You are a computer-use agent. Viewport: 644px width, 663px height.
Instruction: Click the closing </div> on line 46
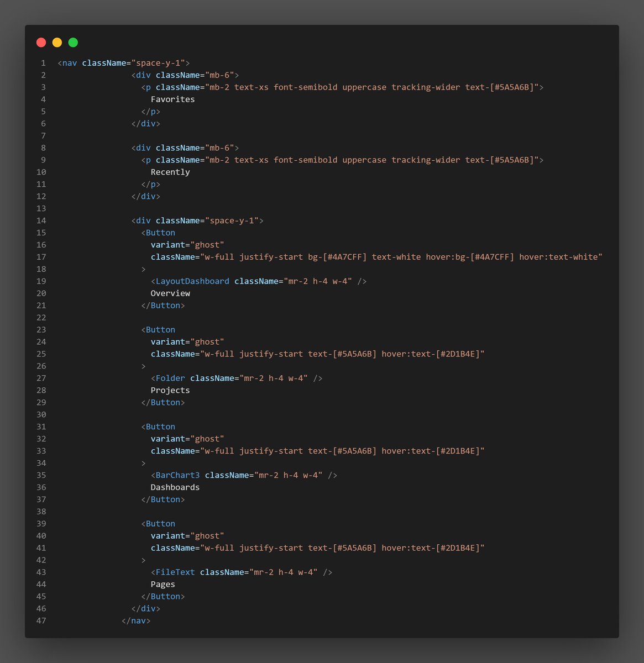pos(146,609)
